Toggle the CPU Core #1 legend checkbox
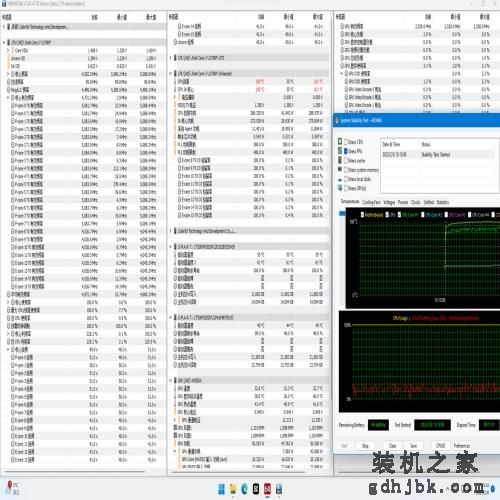This screenshot has height=500, width=500. (399, 215)
